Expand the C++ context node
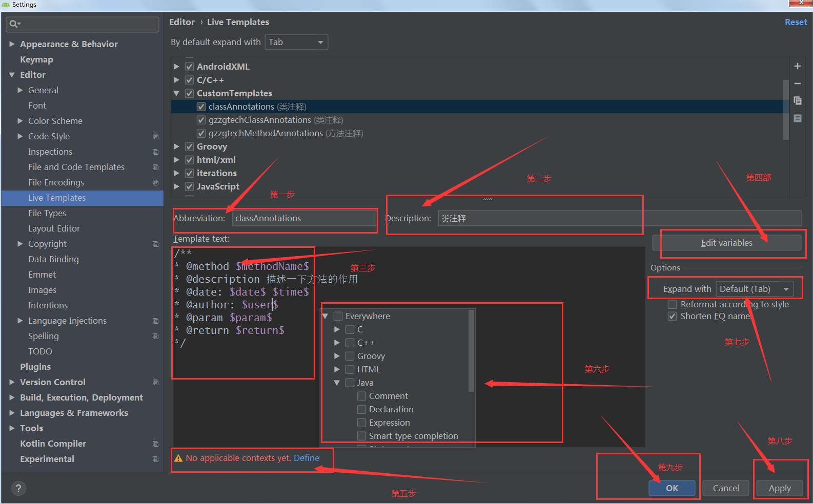This screenshot has height=504, width=813. [337, 343]
